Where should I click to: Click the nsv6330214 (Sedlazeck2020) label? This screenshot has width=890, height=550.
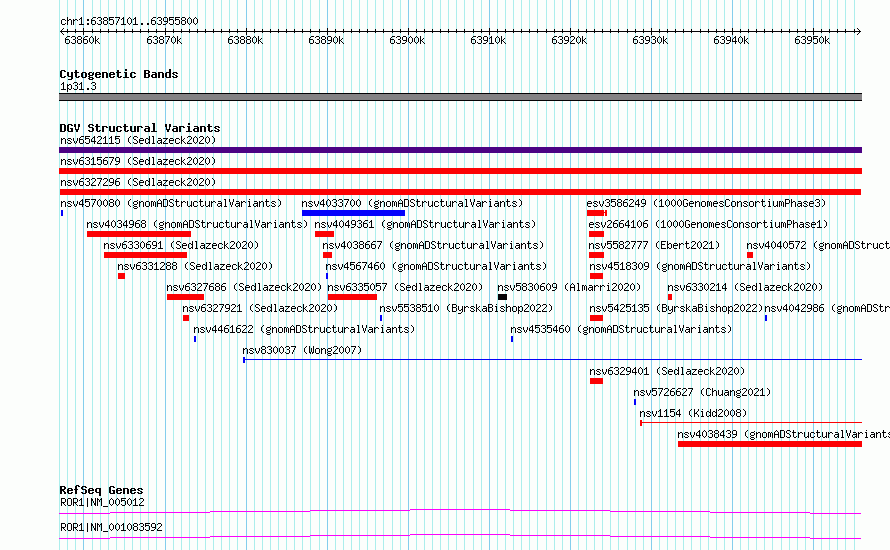(x=745, y=287)
